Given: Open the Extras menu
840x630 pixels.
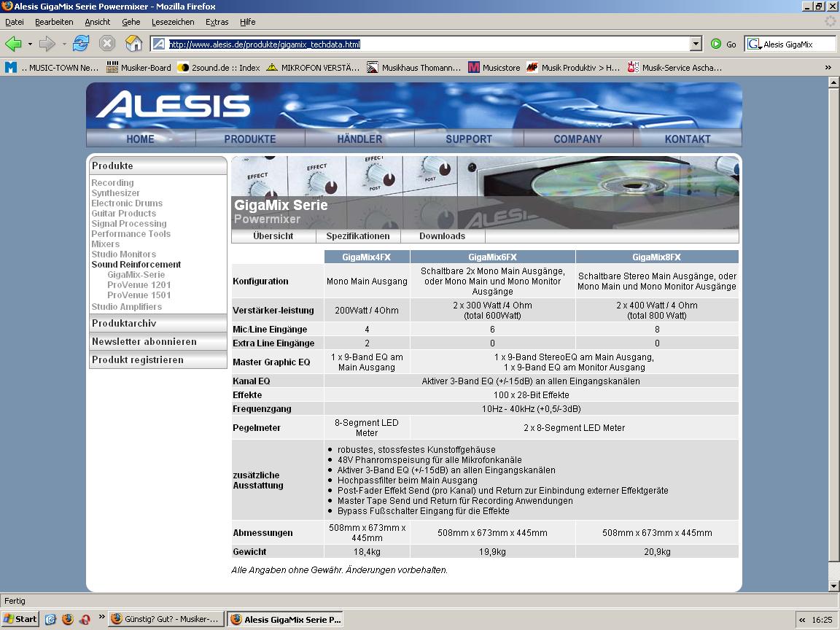Looking at the screenshot, I should (217, 22).
